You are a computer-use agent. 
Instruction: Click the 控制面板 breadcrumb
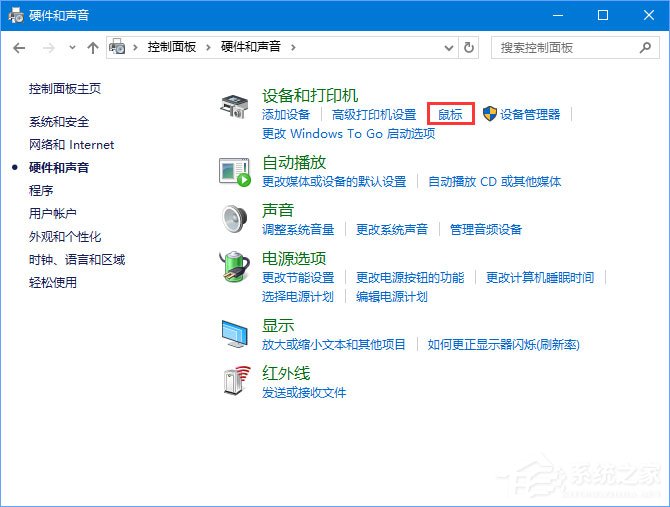point(172,47)
